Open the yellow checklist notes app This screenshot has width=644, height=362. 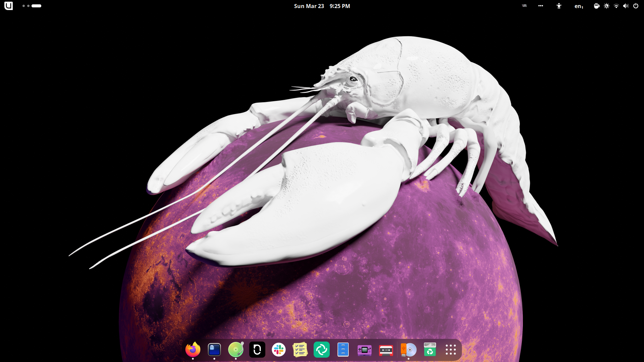tap(300, 350)
